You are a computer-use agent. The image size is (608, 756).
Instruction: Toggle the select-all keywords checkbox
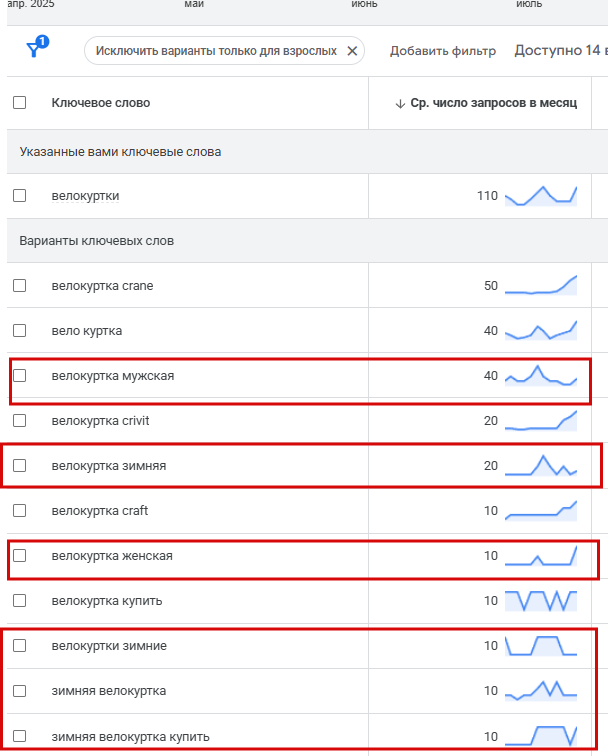(20, 102)
